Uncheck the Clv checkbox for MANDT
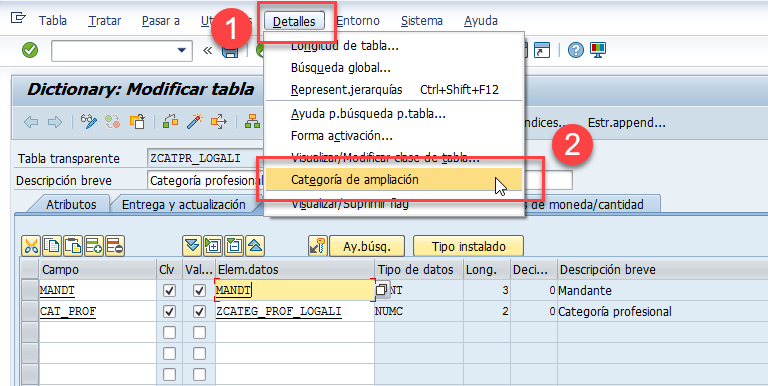This screenshot has width=768, height=386. click(169, 290)
